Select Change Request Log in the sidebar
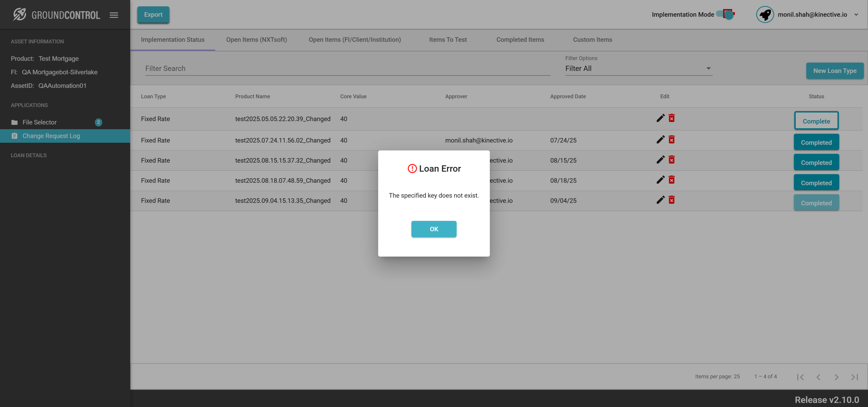 [51, 136]
